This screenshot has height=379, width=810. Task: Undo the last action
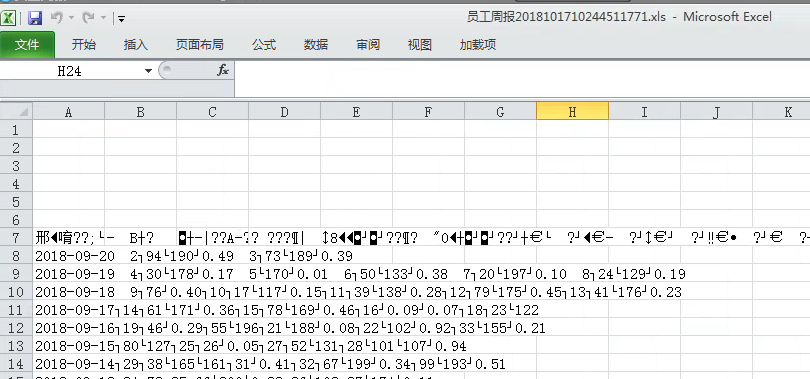click(56, 18)
